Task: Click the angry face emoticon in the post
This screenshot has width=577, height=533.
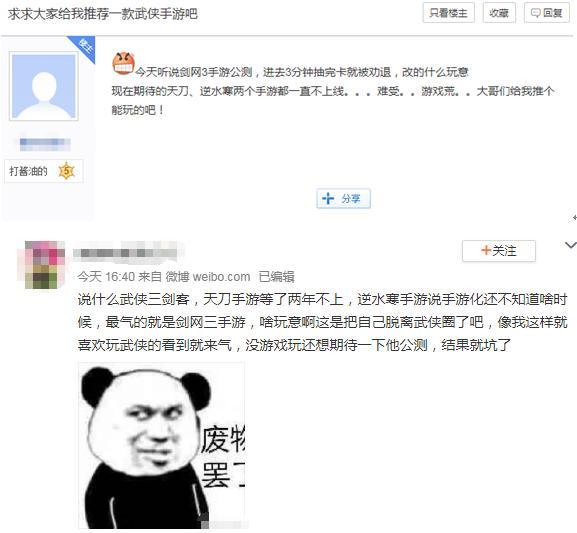Action: click(123, 63)
